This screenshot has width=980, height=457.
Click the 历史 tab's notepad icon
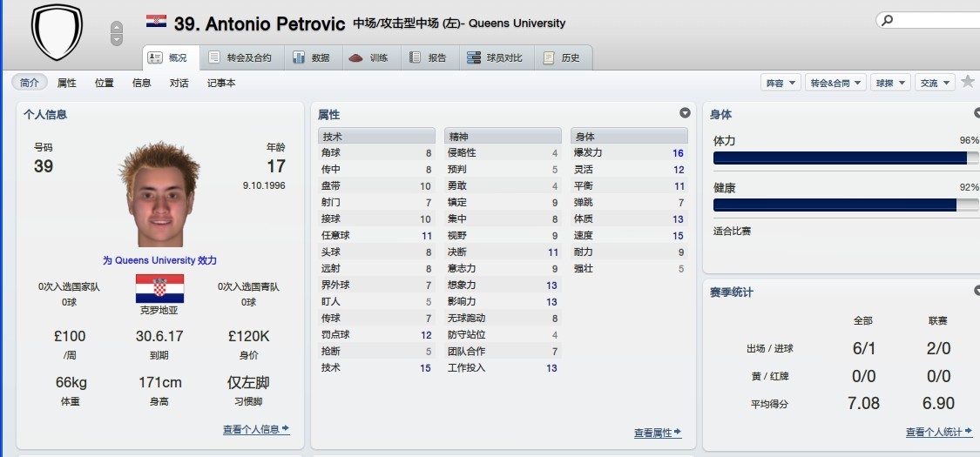click(x=549, y=58)
